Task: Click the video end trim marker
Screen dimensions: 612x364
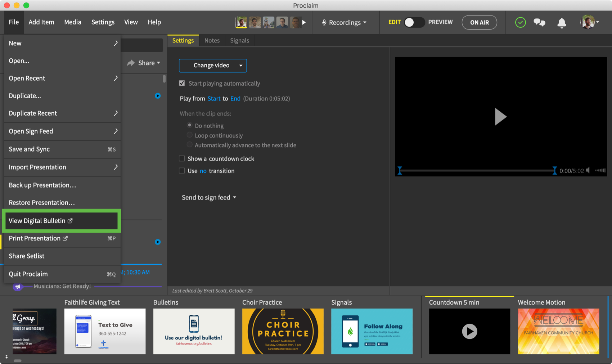Action: tap(554, 171)
